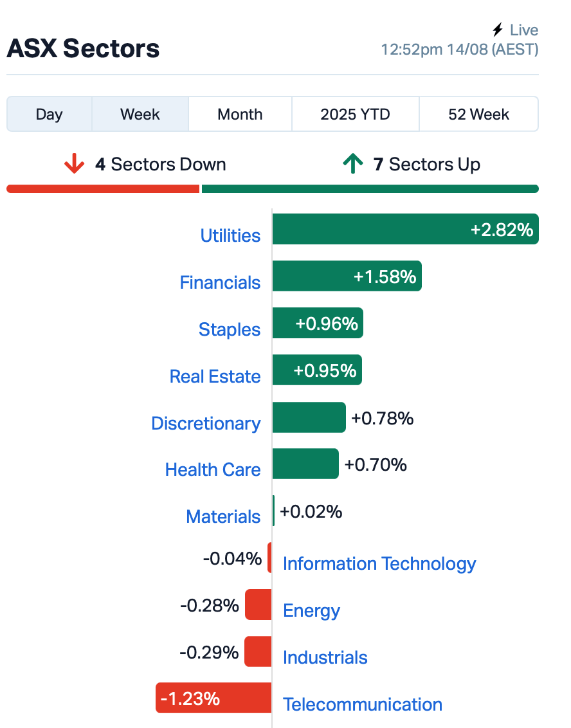The image size is (571, 728).
Task: Click the Discretionary sector link
Action: point(206,423)
